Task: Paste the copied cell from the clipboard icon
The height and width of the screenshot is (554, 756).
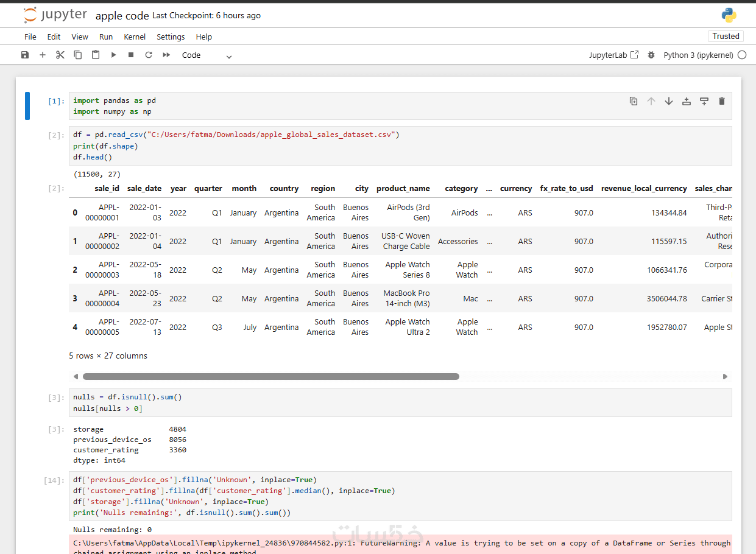Action: [x=96, y=55]
